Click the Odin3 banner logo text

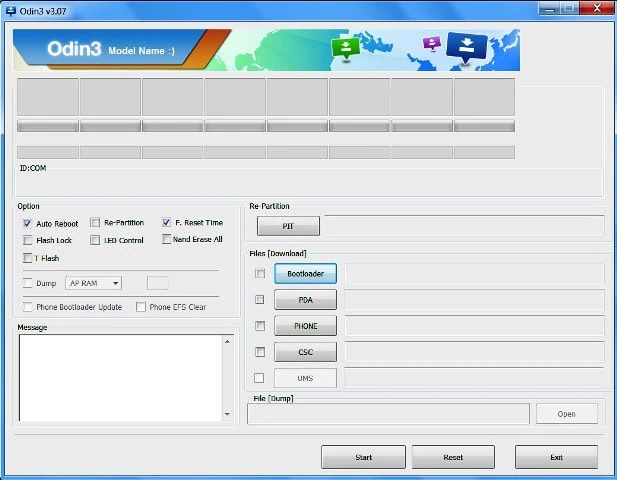click(74, 49)
